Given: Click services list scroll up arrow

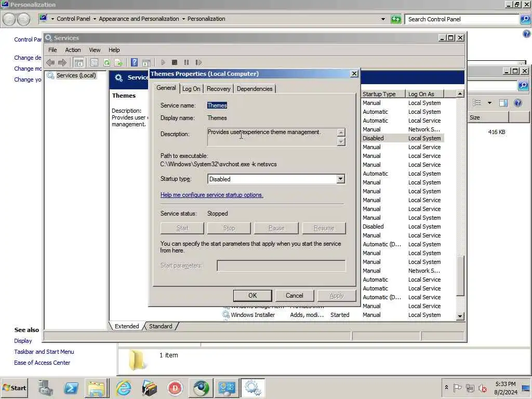Looking at the screenshot, I should click(460, 94).
